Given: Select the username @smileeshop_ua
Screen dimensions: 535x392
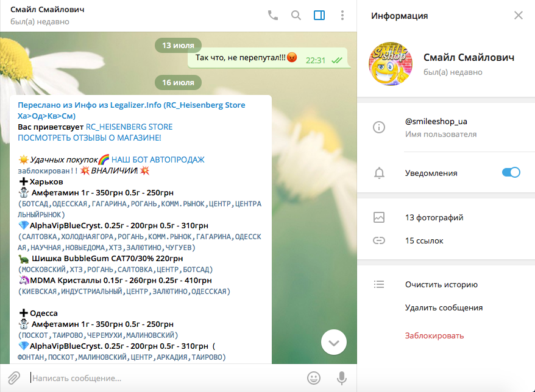Looking at the screenshot, I should (436, 121).
